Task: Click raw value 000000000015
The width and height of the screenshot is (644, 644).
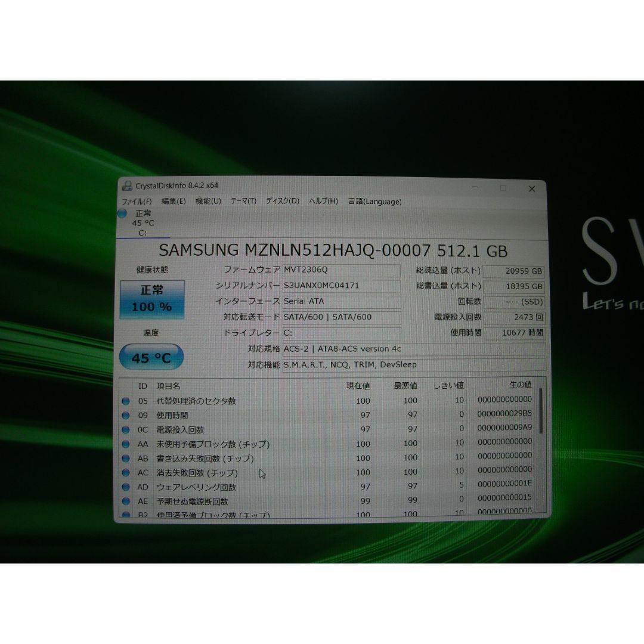Action: click(504, 497)
